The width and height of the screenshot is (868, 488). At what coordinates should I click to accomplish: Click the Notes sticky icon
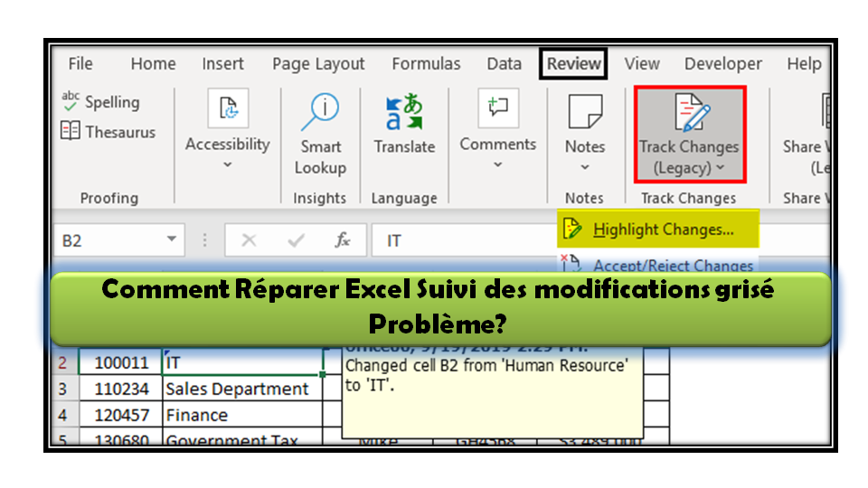click(584, 111)
